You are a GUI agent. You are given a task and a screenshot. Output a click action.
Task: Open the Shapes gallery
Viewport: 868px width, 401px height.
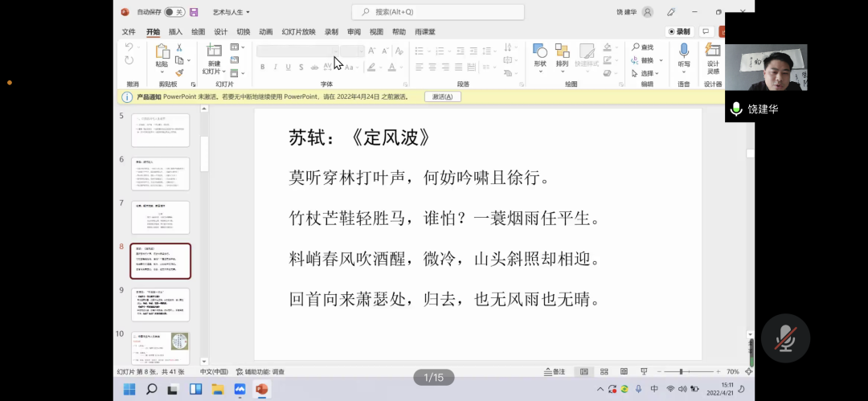pos(540,53)
